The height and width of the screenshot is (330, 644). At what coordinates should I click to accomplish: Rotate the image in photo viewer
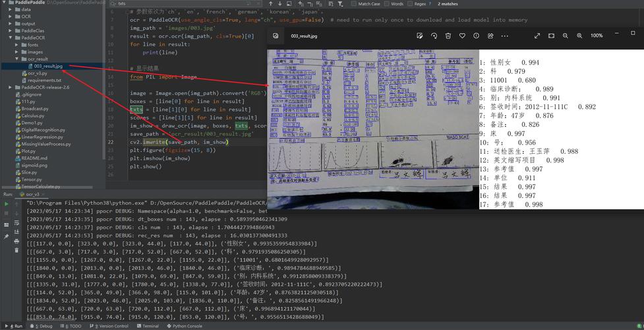[434, 36]
